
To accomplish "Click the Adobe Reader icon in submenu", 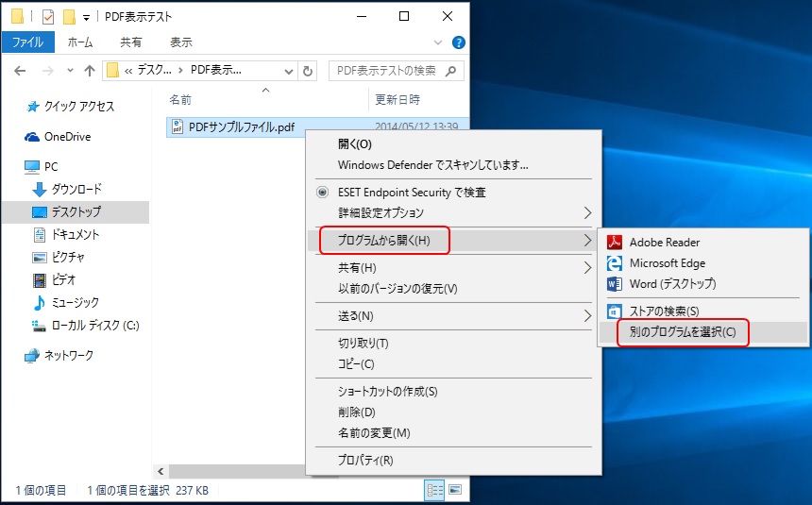I will coord(613,243).
